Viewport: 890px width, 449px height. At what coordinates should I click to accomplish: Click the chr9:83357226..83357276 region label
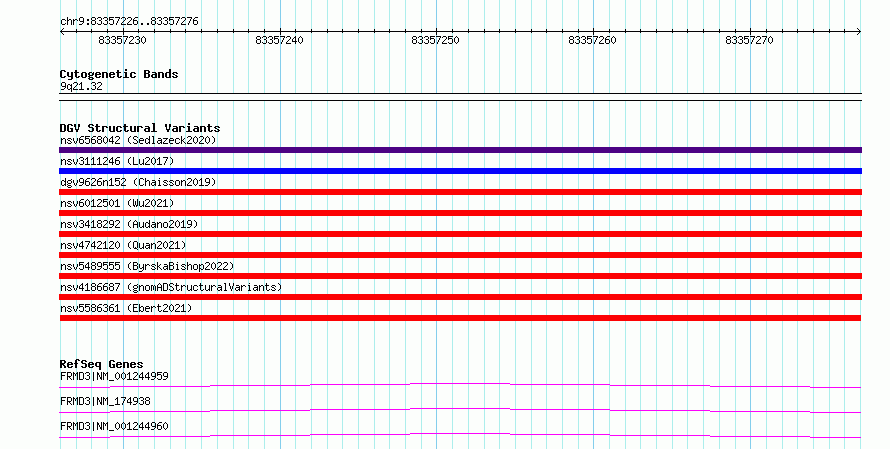tap(129, 21)
